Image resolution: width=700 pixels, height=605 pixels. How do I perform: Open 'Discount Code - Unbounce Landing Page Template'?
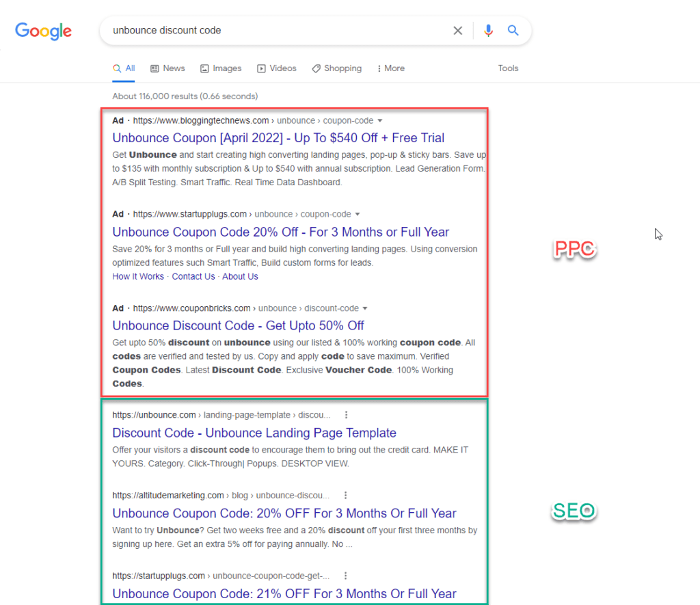pyautogui.click(x=254, y=433)
